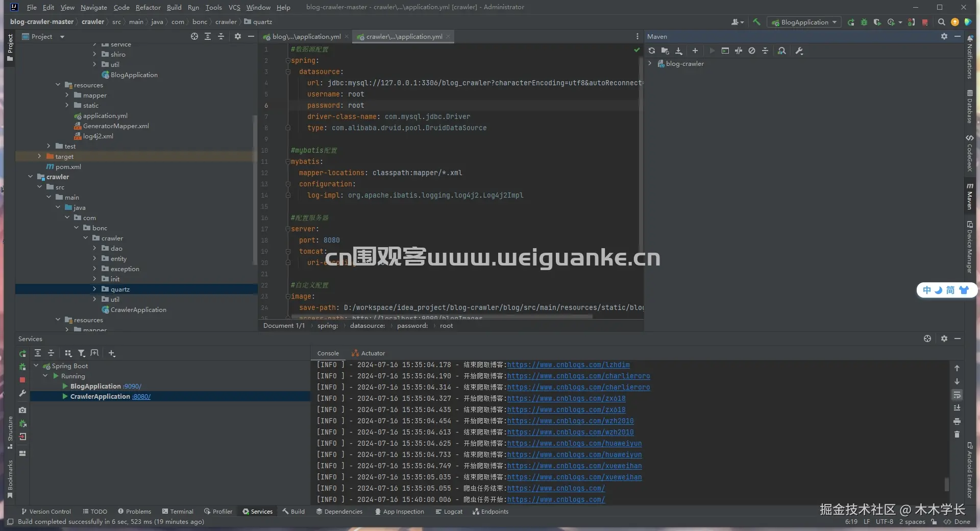The width and height of the screenshot is (980, 531).
Task: Run BlogApplication with the top toolbar run icon
Action: click(x=851, y=22)
